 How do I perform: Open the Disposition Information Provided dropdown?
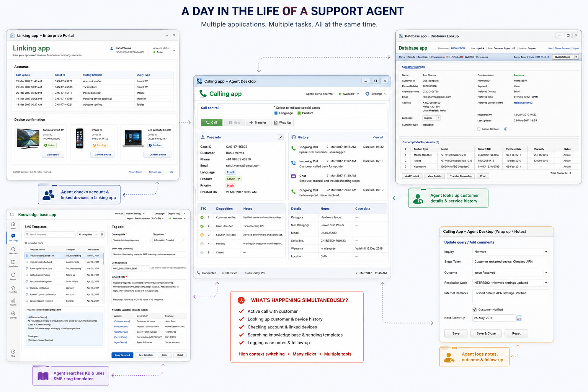[x=169, y=240]
